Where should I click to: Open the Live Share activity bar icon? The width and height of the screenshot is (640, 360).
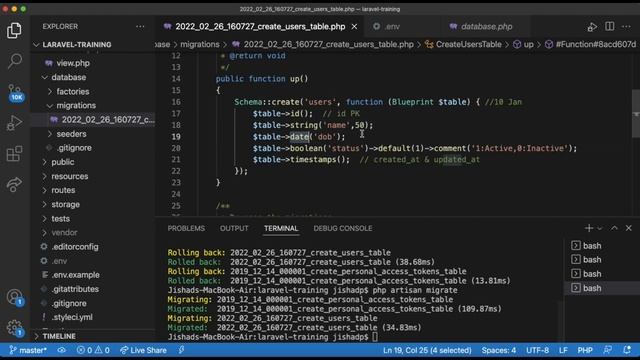click(x=14, y=184)
